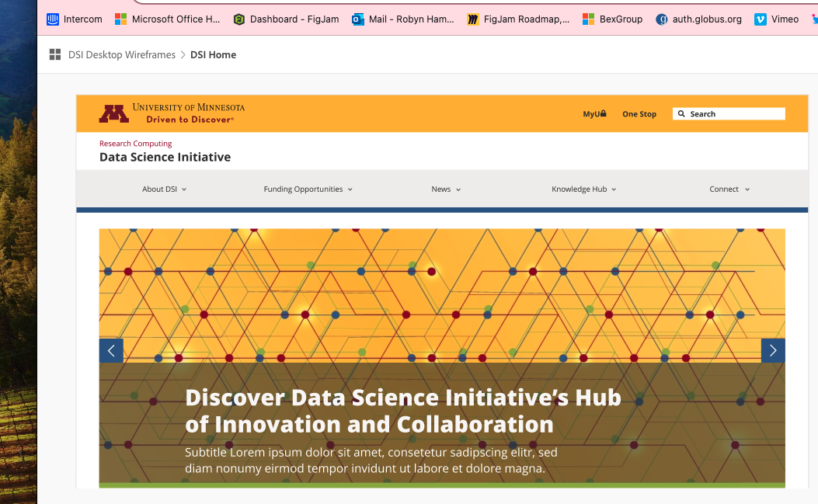Open the Intercom bookmark
Image resolution: width=818 pixels, height=504 pixels.
(75, 19)
